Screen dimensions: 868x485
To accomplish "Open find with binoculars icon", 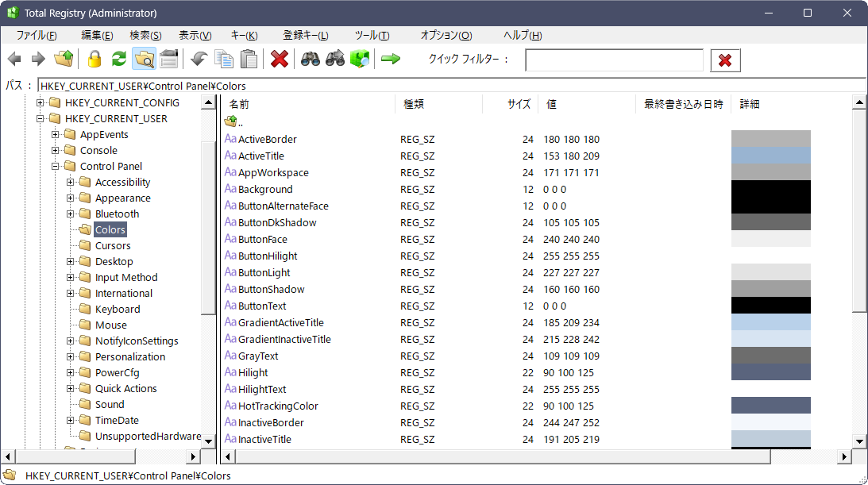I will click(x=310, y=59).
